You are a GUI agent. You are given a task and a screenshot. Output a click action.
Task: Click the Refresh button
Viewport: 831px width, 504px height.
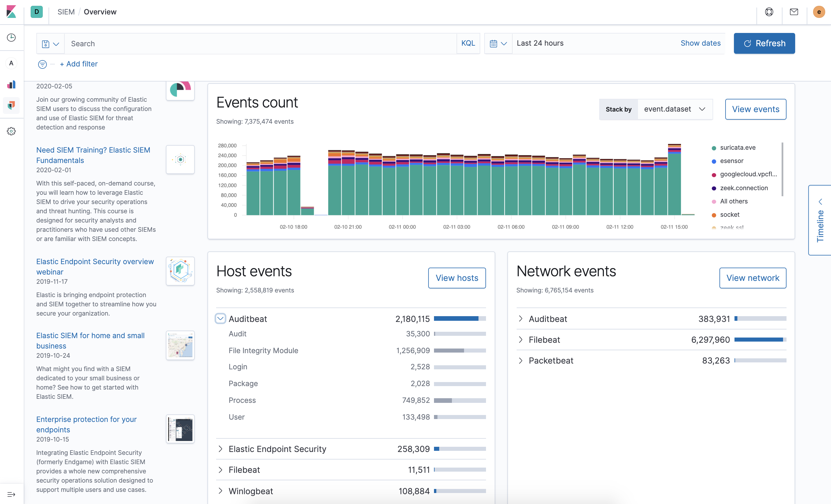tap(764, 43)
